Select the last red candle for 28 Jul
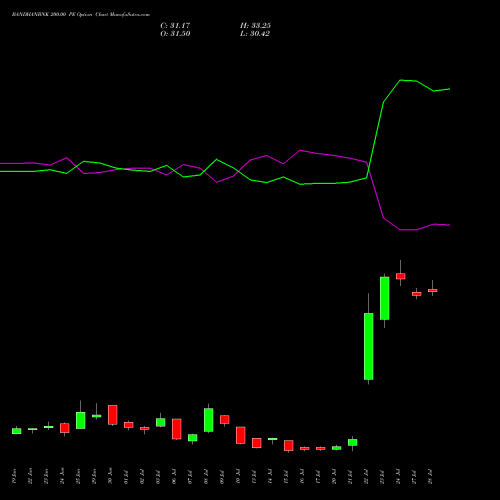 tap(433, 291)
